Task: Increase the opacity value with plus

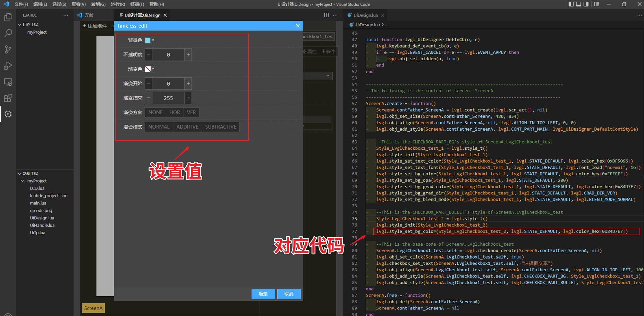Action: point(188,55)
